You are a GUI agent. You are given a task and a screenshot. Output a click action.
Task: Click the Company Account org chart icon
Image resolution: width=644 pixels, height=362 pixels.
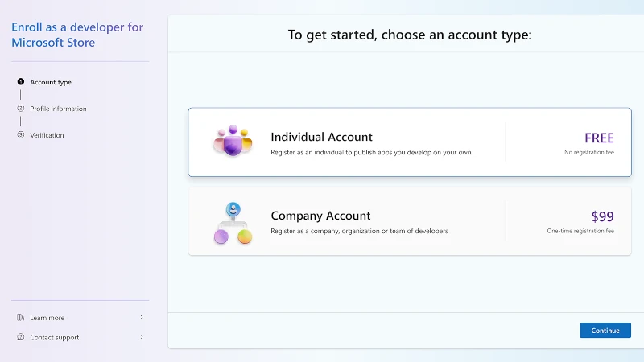233,223
